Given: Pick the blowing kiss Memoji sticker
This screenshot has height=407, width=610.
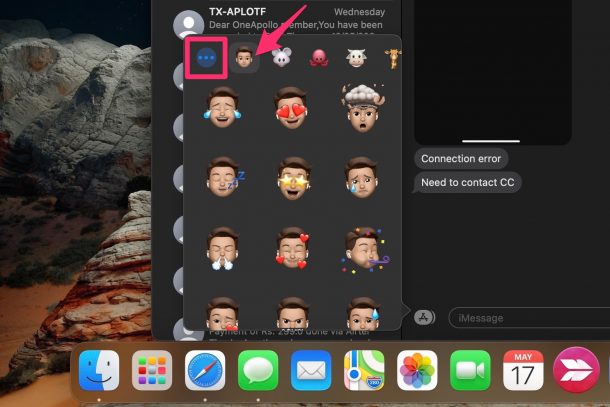Looking at the screenshot, I should 222,313.
